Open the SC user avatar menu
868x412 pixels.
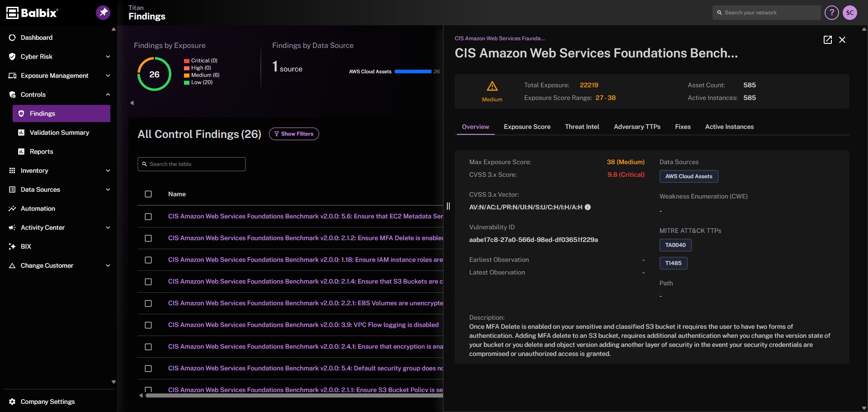[x=850, y=13]
